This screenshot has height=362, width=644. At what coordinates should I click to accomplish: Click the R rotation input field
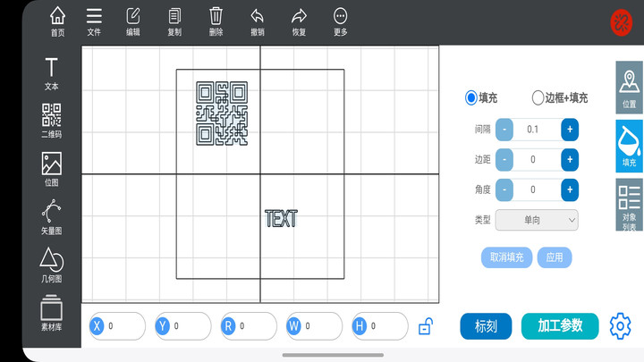(249, 326)
